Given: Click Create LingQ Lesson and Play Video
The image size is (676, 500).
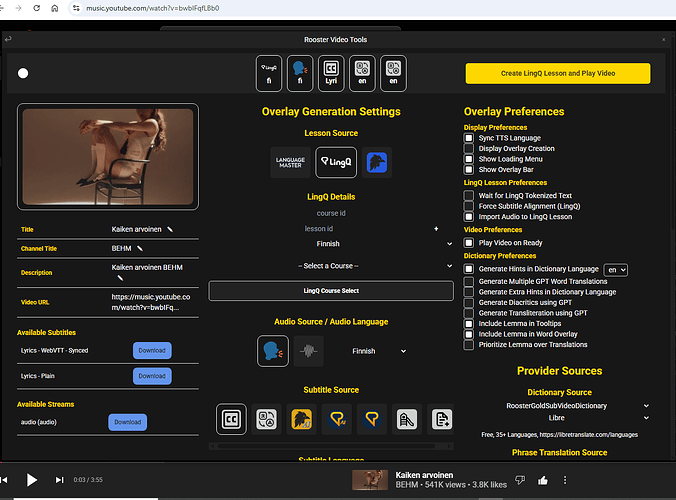Looking at the screenshot, I should pos(558,73).
